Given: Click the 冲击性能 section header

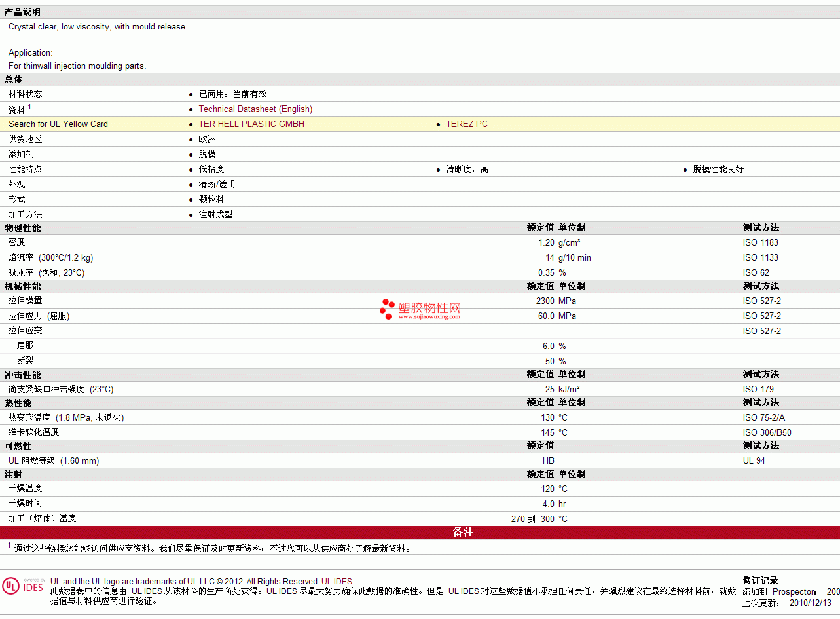Looking at the screenshot, I should point(22,375).
